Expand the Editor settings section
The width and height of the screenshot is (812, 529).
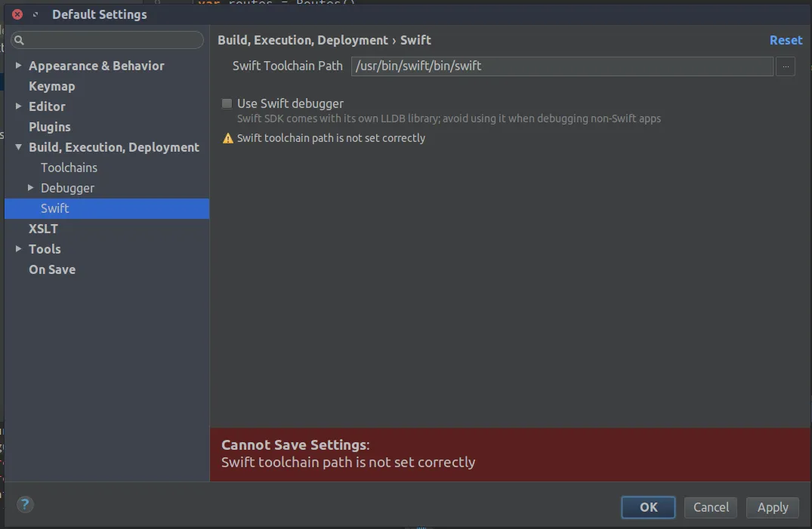pos(19,106)
